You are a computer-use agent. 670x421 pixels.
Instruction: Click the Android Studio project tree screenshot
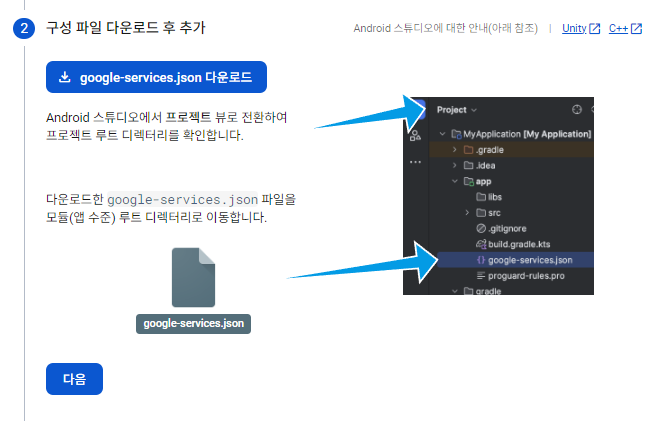coord(498,196)
